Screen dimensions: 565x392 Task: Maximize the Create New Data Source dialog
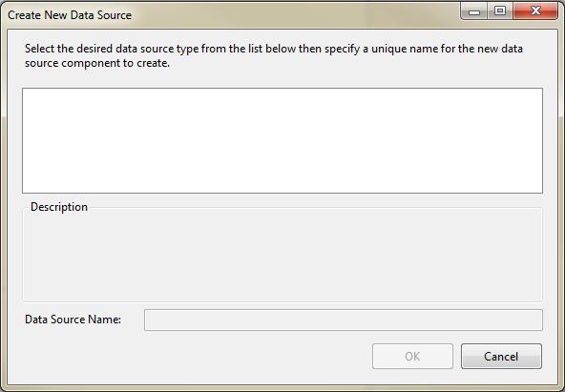click(x=500, y=11)
